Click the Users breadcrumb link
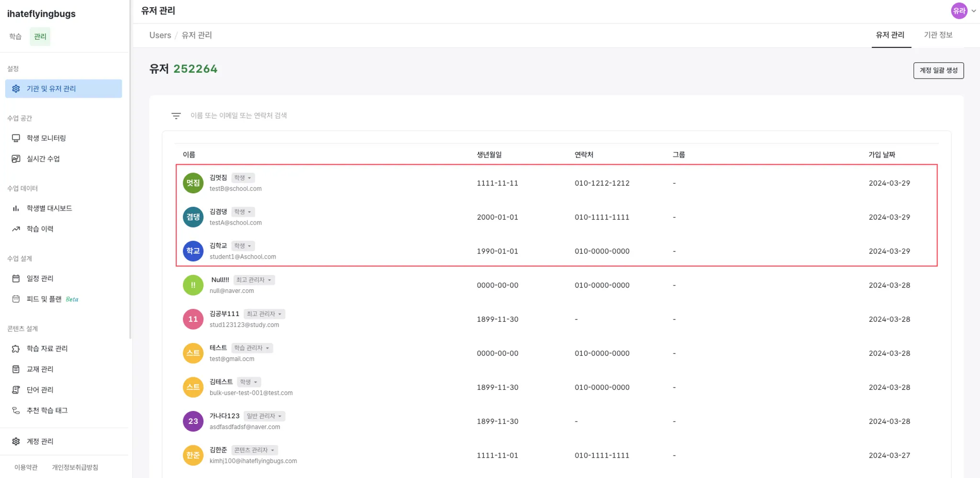Image resolution: width=980 pixels, height=478 pixels. point(160,35)
